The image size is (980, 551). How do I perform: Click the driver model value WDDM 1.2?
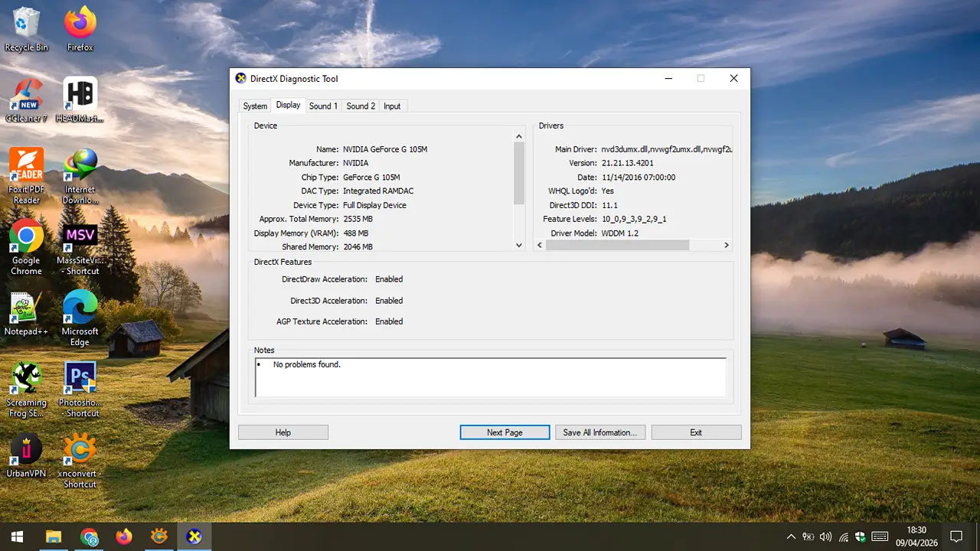620,233
